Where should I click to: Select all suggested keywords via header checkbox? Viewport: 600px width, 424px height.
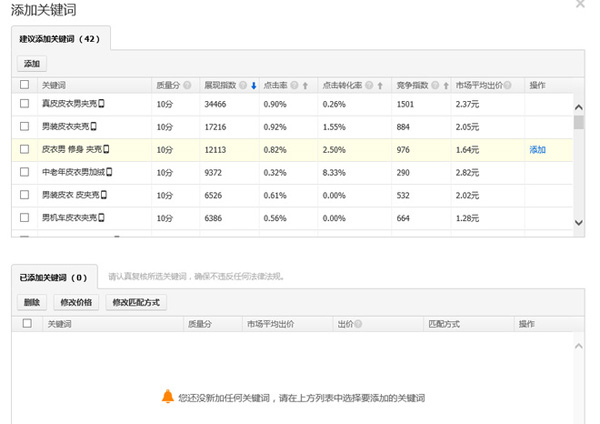(25, 86)
